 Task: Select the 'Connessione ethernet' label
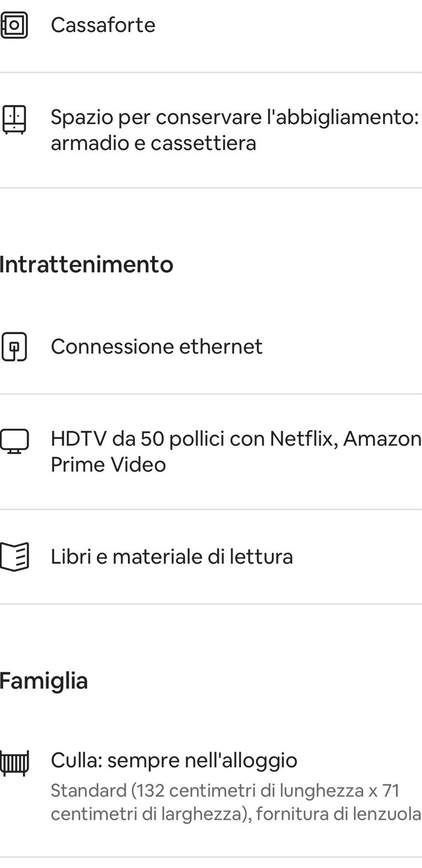pyautogui.click(x=157, y=347)
